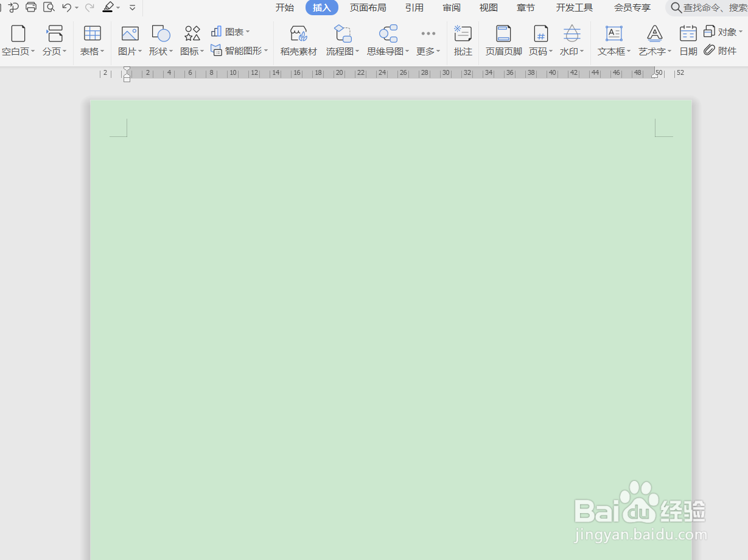Click the Undo arrow icon
This screenshot has width=748, height=560.
click(67, 7)
